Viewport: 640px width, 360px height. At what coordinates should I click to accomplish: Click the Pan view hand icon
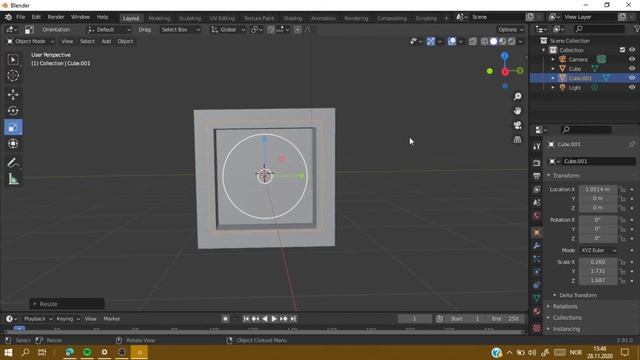pos(518,111)
